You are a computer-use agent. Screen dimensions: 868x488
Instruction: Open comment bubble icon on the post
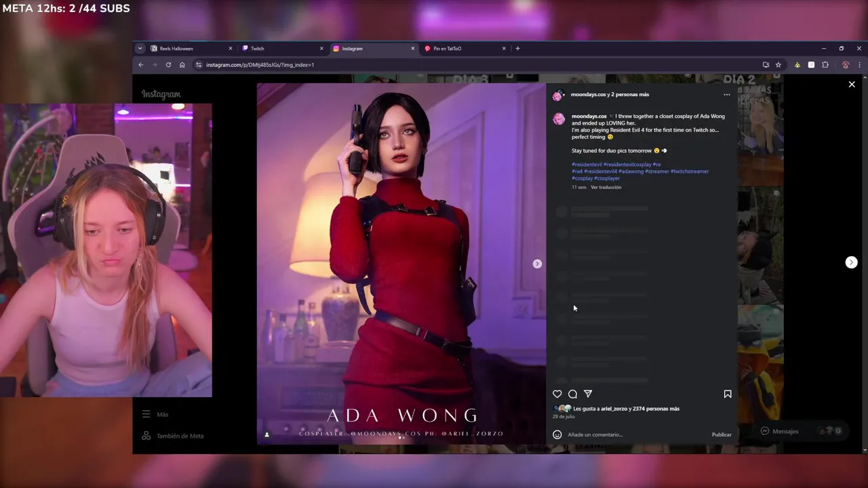pyautogui.click(x=573, y=394)
